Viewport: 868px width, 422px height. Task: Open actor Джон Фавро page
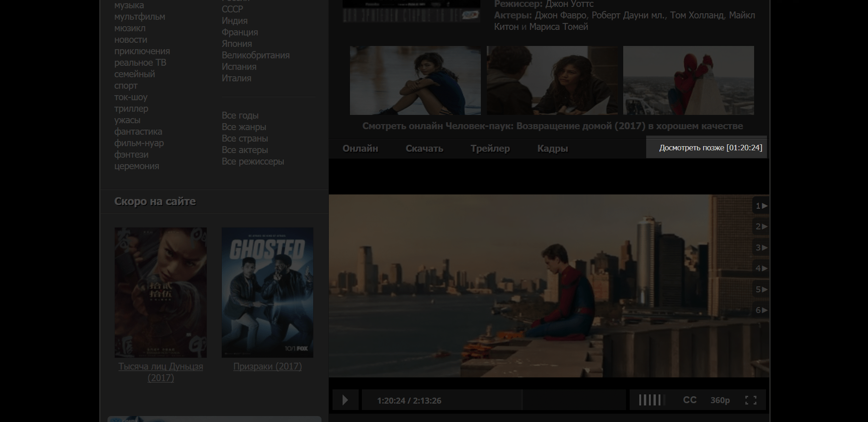coord(561,15)
